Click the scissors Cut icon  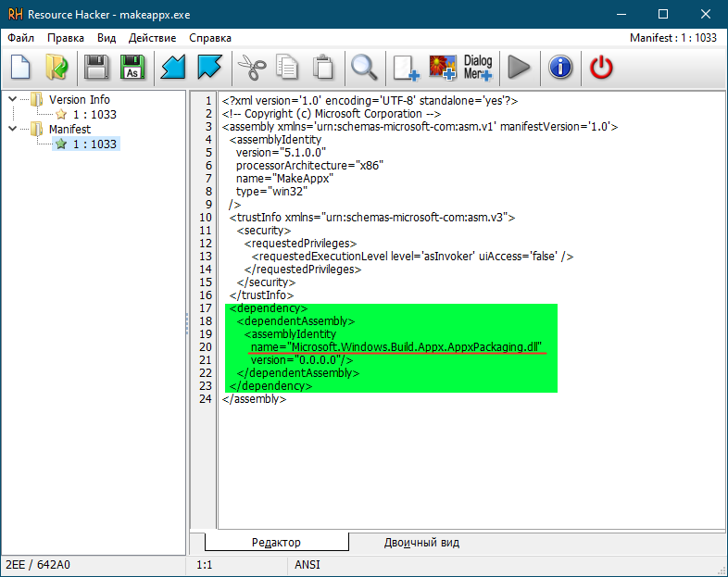point(252,68)
